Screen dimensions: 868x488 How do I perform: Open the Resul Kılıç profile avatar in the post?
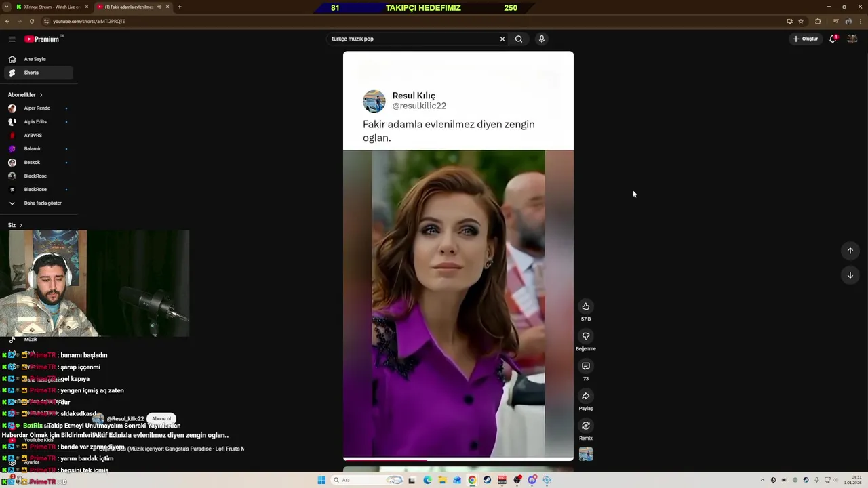point(374,101)
